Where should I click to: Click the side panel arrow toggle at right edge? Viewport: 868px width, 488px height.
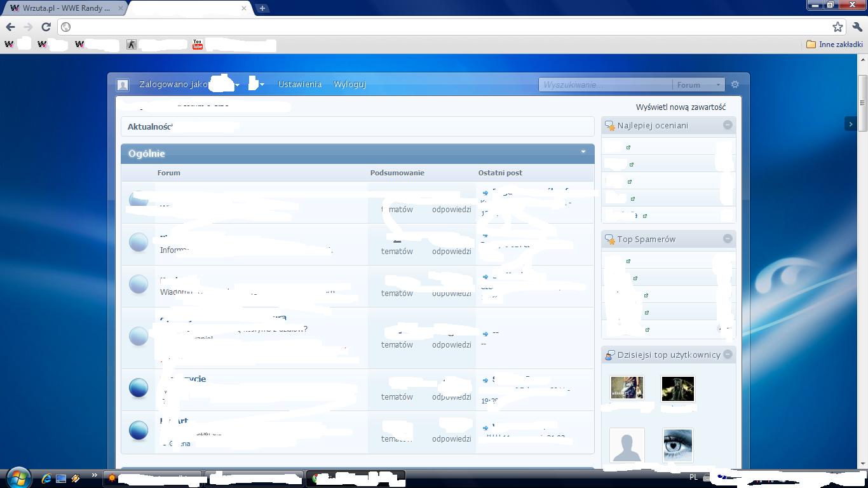(850, 124)
